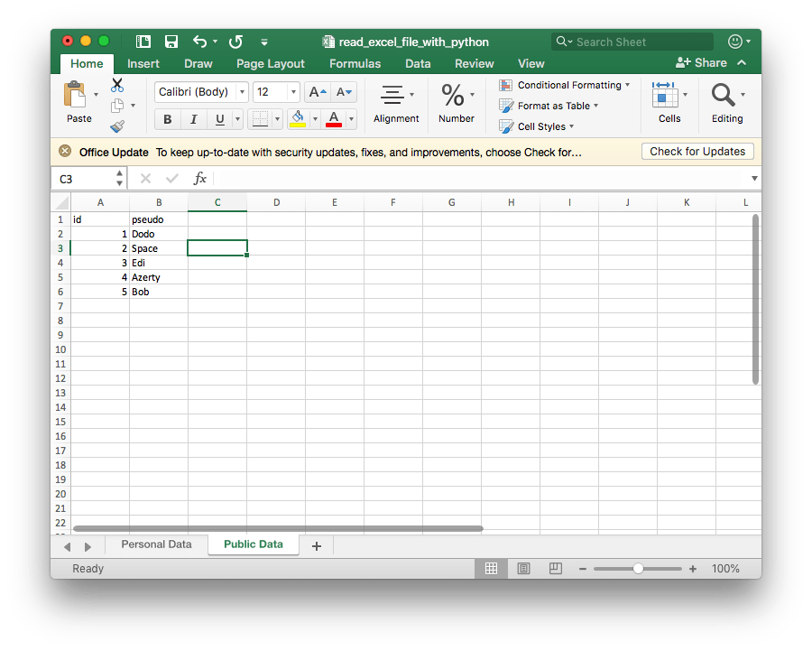Toggle underline formatting
This screenshot has width=812, height=651.
click(217, 119)
